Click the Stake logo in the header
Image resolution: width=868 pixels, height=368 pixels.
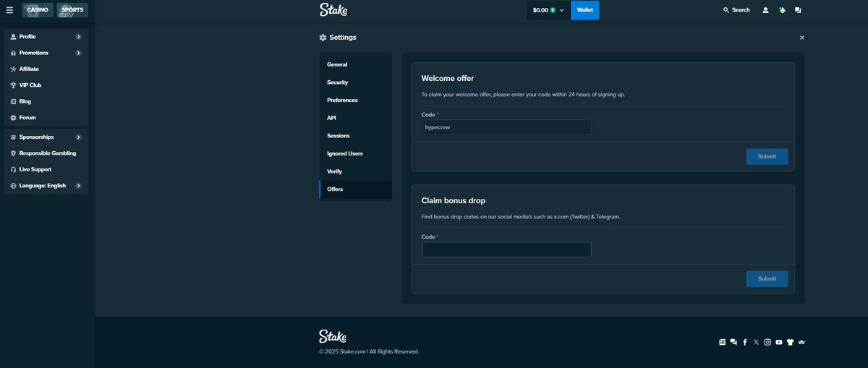pyautogui.click(x=333, y=10)
